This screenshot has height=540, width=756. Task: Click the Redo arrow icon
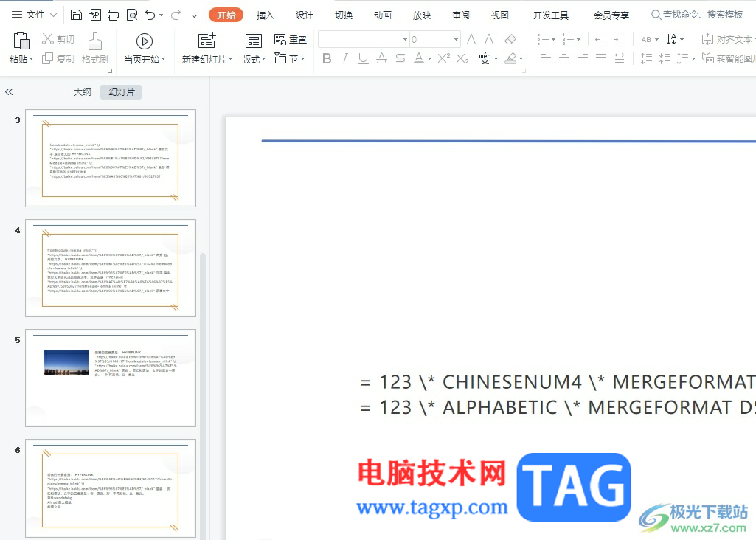[x=176, y=15]
